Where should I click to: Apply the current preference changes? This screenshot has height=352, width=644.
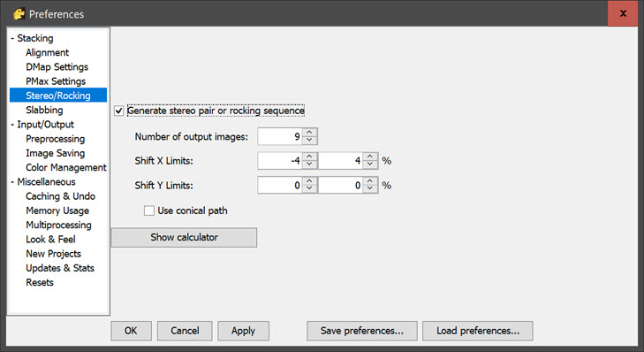[243, 331]
